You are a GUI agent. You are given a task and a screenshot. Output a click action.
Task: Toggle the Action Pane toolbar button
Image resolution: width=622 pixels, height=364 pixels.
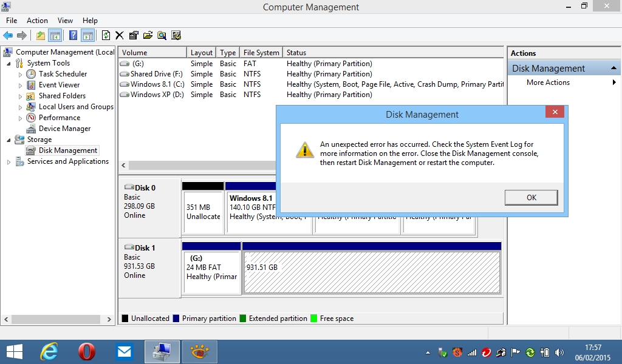click(x=87, y=36)
